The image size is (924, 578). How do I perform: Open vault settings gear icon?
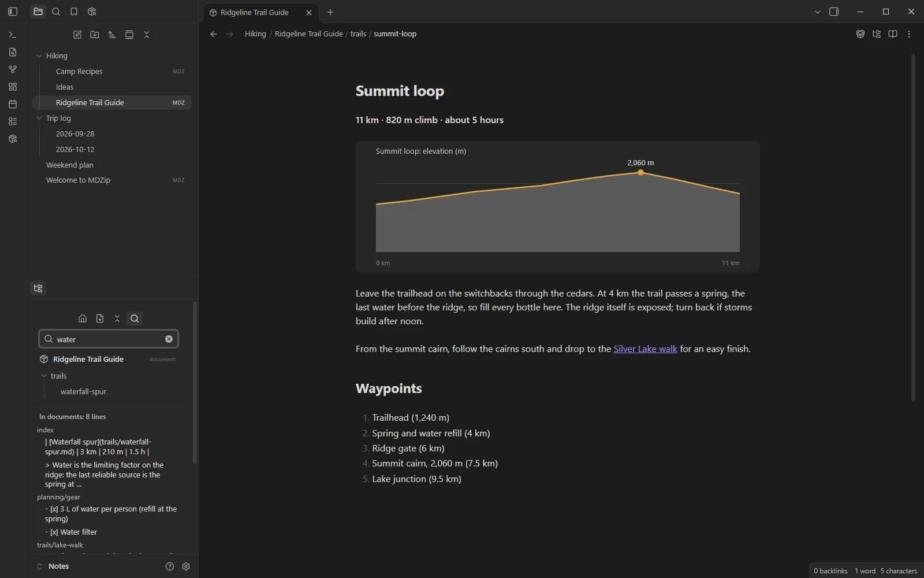tap(186, 566)
